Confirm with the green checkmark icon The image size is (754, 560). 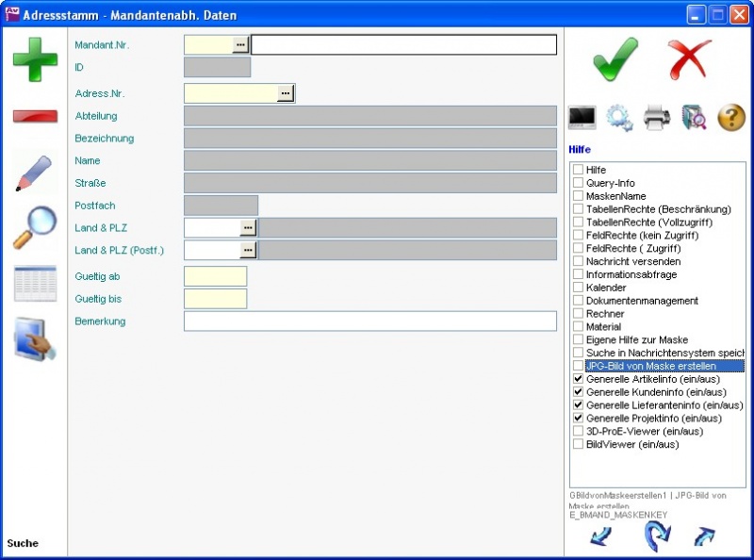pyautogui.click(x=615, y=58)
